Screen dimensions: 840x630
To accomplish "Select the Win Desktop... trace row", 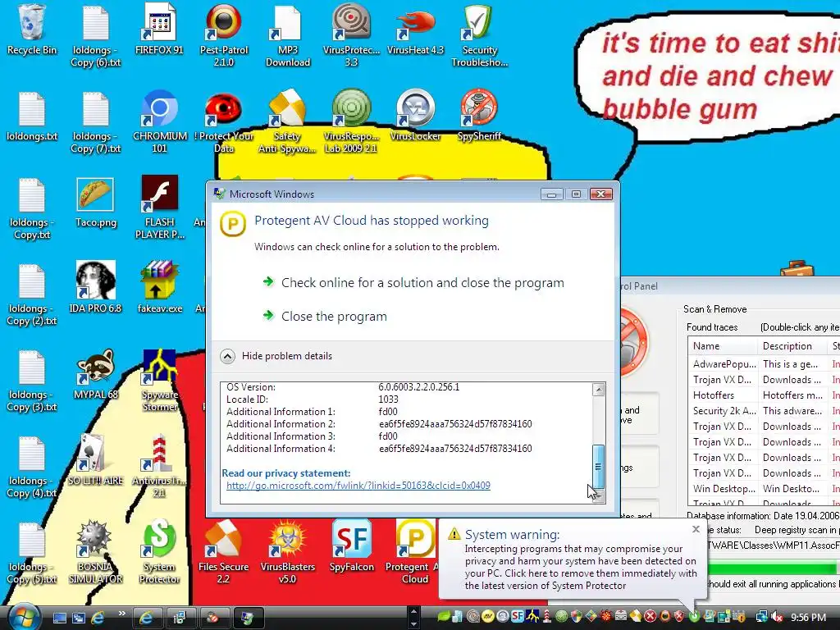I will pyautogui.click(x=764, y=489).
